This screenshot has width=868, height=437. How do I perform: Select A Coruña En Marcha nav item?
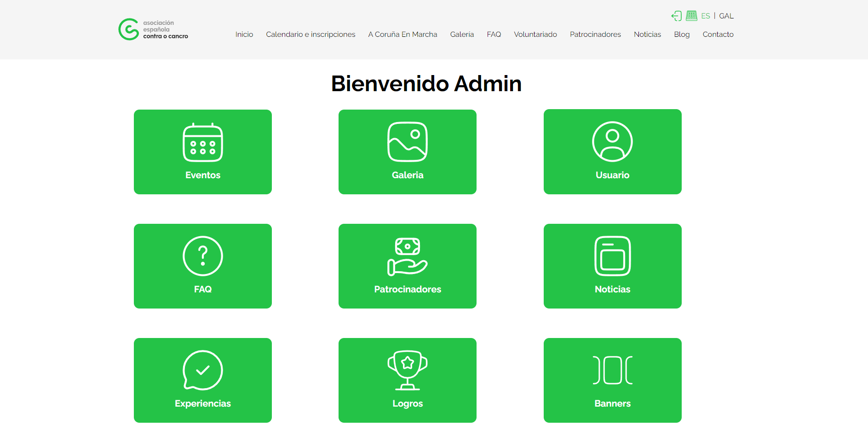click(402, 35)
